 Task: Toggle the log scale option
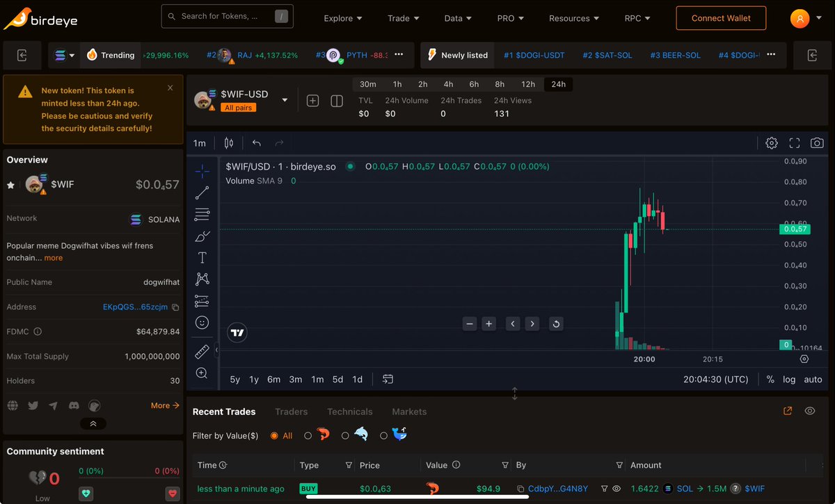tap(789, 380)
